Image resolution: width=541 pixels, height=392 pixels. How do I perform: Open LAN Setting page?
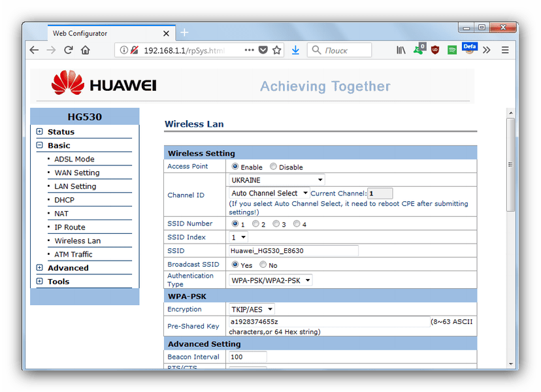click(x=75, y=186)
